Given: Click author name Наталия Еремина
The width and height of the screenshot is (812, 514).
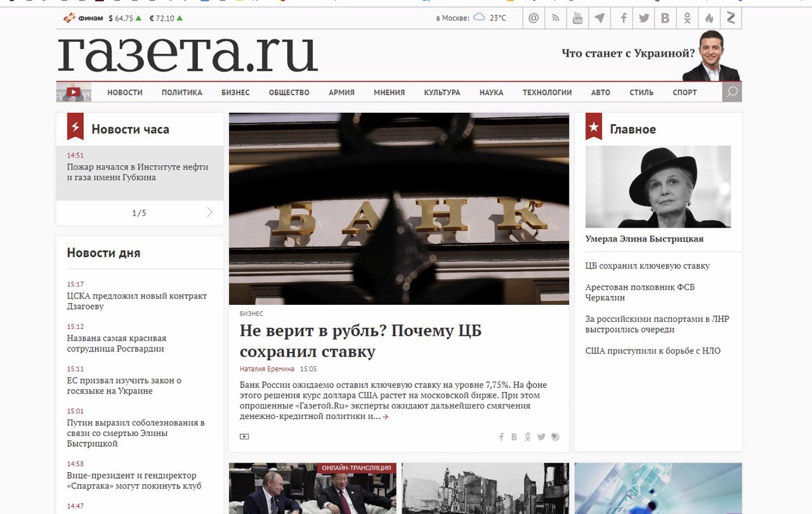Looking at the screenshot, I should tap(267, 369).
